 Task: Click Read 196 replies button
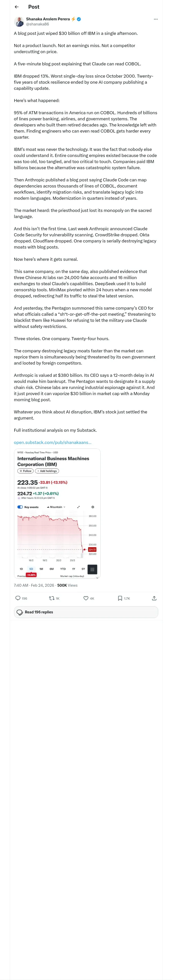point(86,612)
